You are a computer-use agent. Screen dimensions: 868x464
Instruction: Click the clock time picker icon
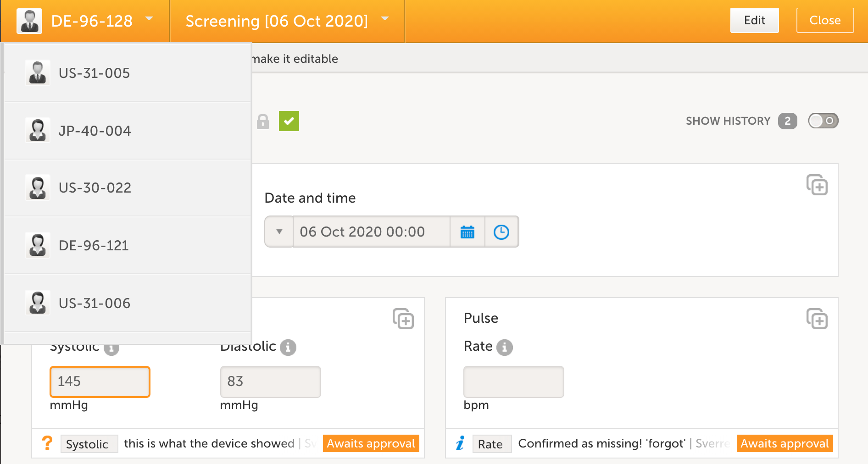(501, 232)
